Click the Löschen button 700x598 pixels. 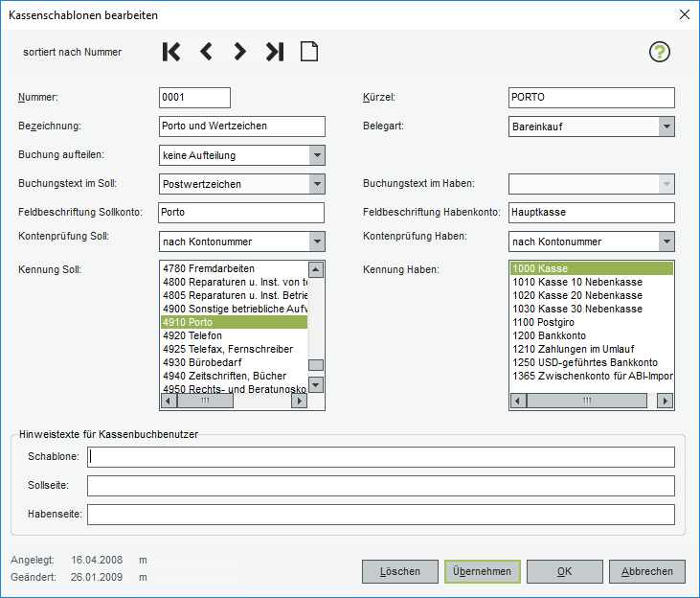400,571
